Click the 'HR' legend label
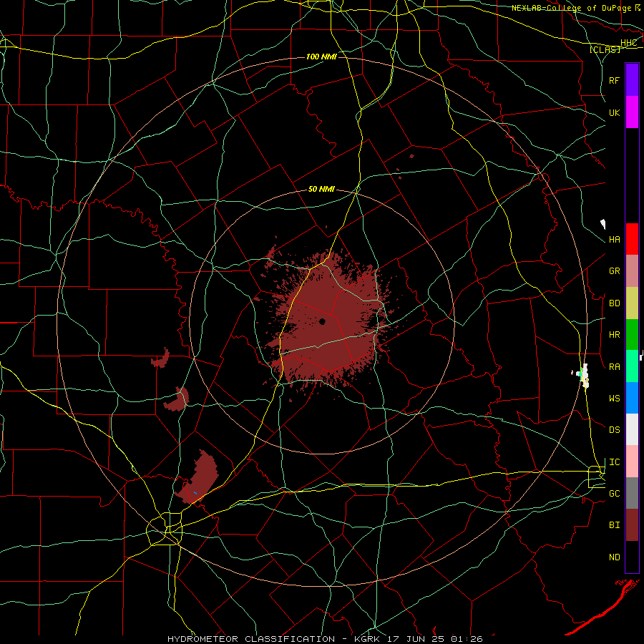This screenshot has width=644, height=644. pos(615,335)
